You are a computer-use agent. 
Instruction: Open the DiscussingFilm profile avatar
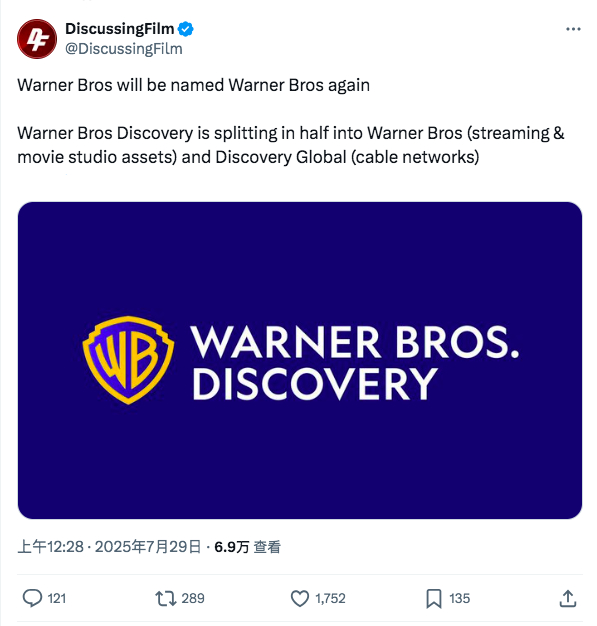pyautogui.click(x=37, y=39)
